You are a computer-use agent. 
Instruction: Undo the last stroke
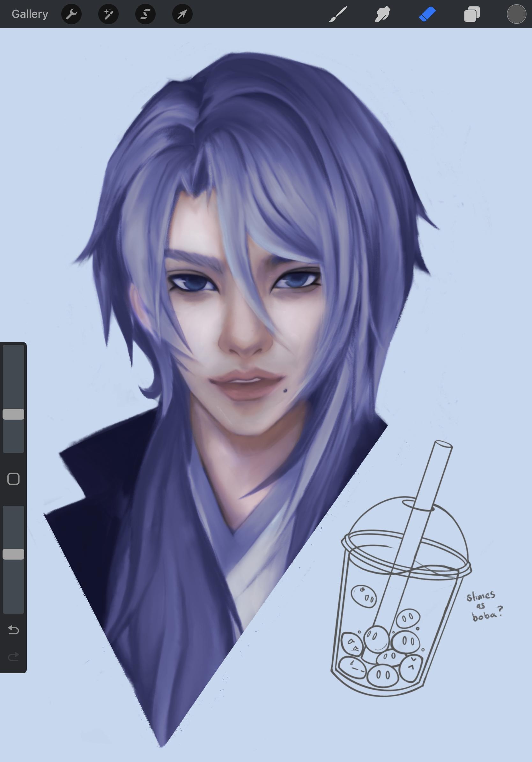tap(13, 630)
